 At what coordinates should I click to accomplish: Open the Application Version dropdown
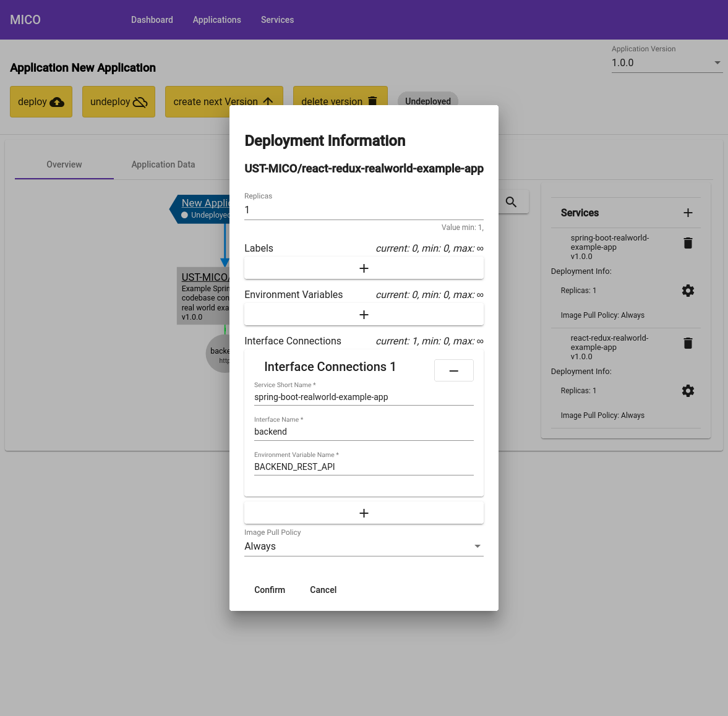point(666,63)
